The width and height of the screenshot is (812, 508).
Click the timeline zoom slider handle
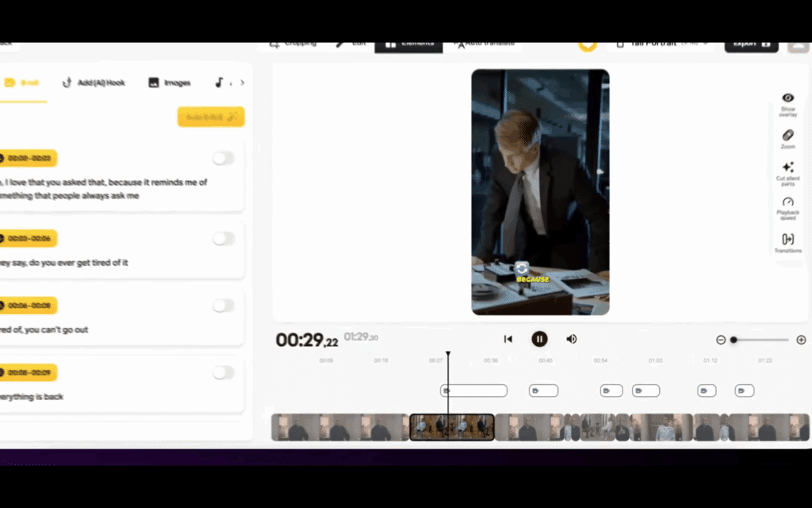pos(733,340)
